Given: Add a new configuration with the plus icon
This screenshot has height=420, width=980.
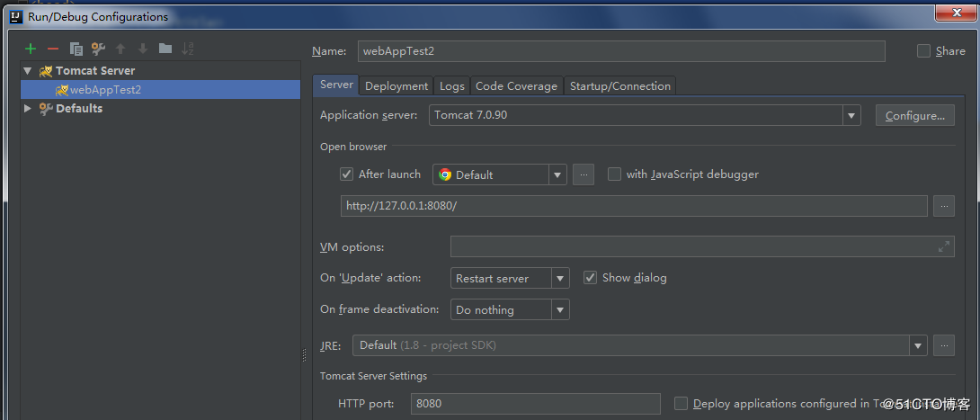Looking at the screenshot, I should 31,49.
